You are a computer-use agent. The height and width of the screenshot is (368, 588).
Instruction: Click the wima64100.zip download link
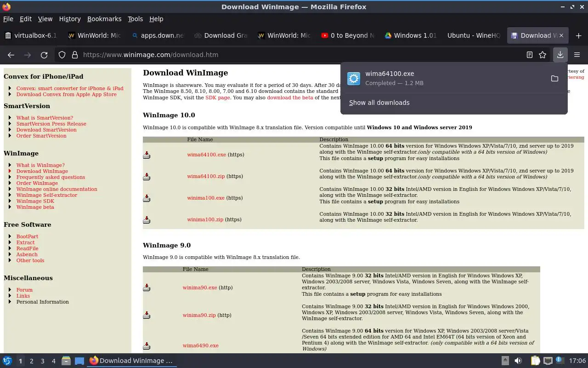[x=206, y=176]
